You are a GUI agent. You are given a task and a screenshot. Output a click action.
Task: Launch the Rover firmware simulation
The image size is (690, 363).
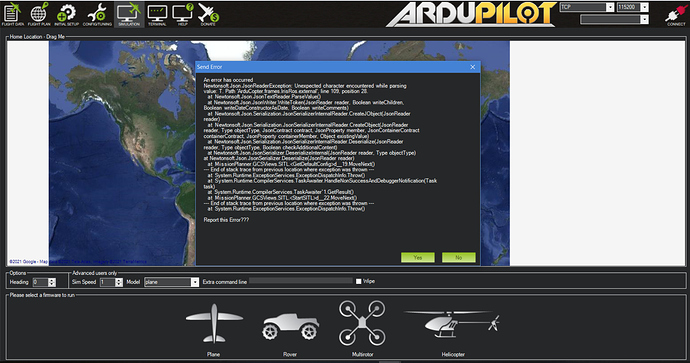coord(290,332)
